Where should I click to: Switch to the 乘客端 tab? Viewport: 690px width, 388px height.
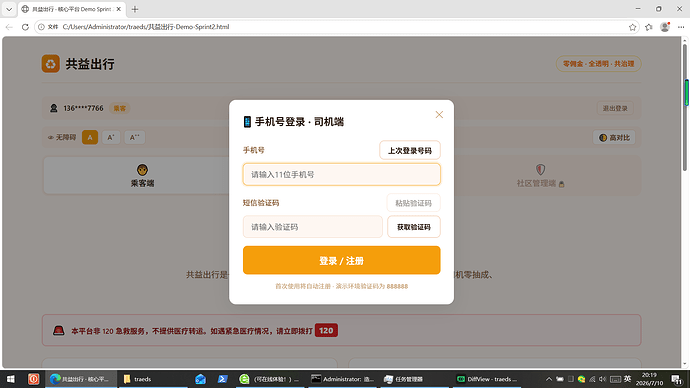142,176
